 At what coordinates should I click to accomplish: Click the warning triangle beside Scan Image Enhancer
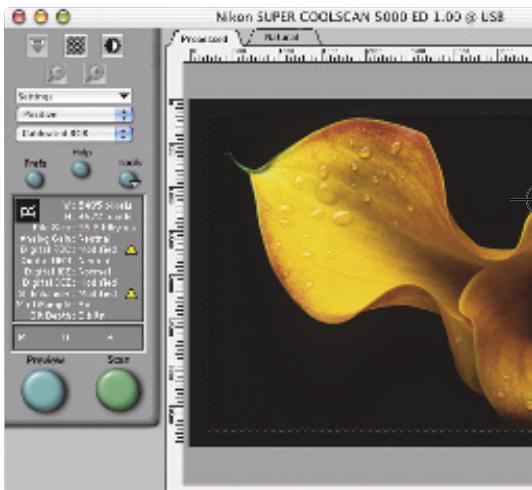pos(131,294)
